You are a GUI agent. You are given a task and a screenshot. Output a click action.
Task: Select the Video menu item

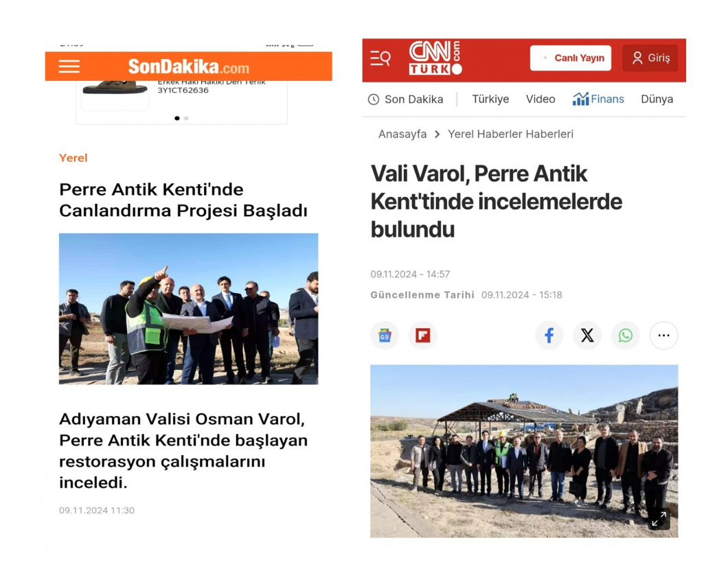point(541,100)
